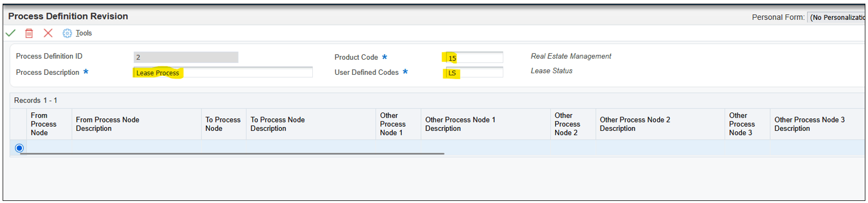The width and height of the screenshot is (868, 203).
Task: Click the Process Description input field
Action: 223,72
